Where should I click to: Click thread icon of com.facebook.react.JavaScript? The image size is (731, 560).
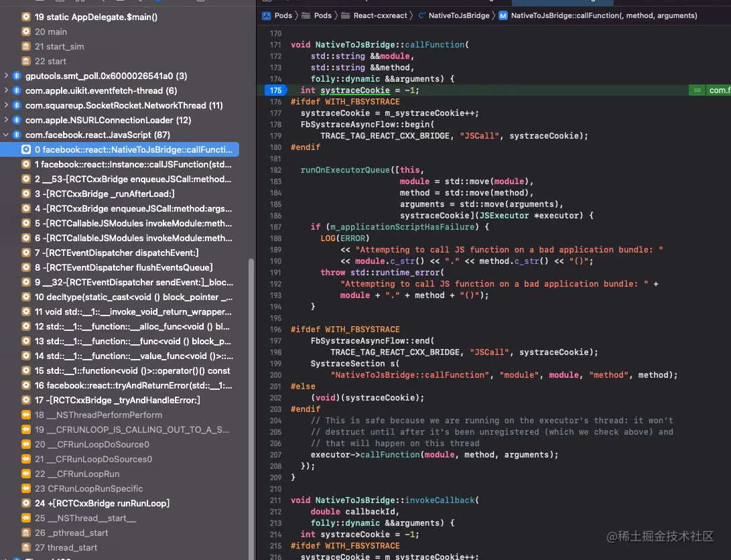[17, 135]
